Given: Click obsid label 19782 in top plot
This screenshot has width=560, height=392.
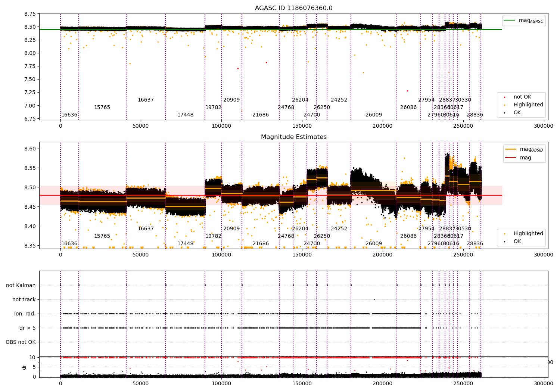Looking at the screenshot, I should point(213,108).
